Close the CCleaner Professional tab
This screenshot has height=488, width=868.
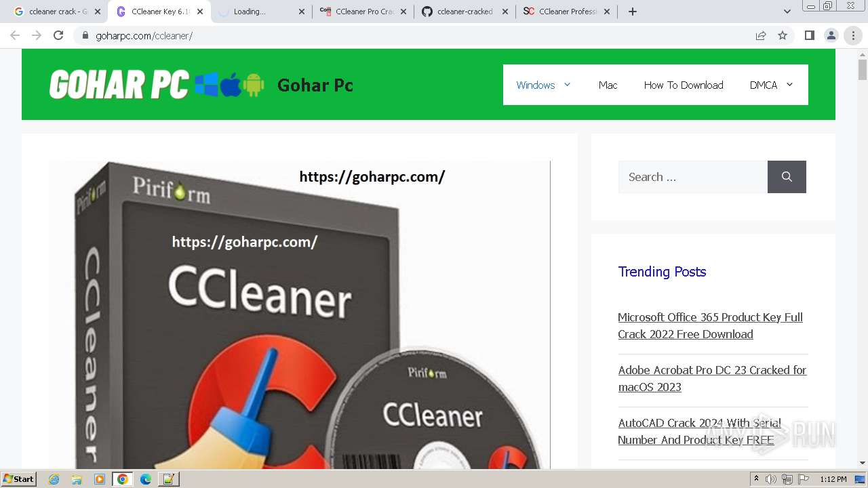coord(607,12)
